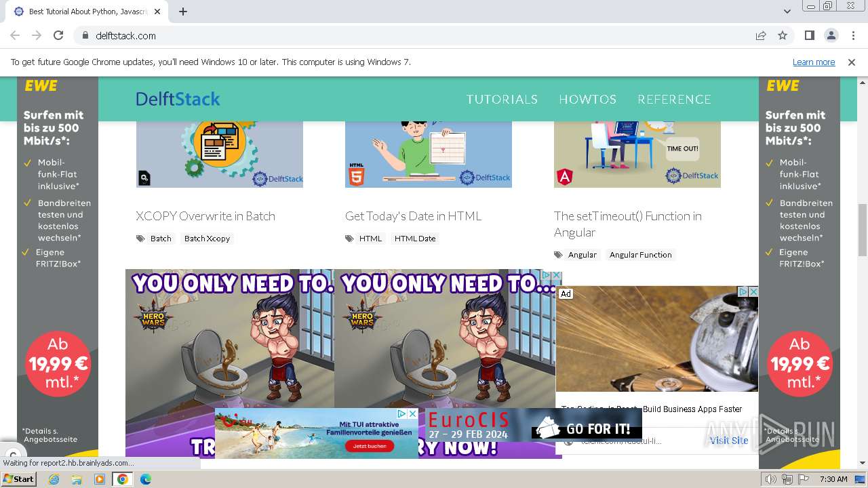The height and width of the screenshot is (488, 868).
Task: Launch Internet Explorer from the taskbar
Action: tap(54, 479)
